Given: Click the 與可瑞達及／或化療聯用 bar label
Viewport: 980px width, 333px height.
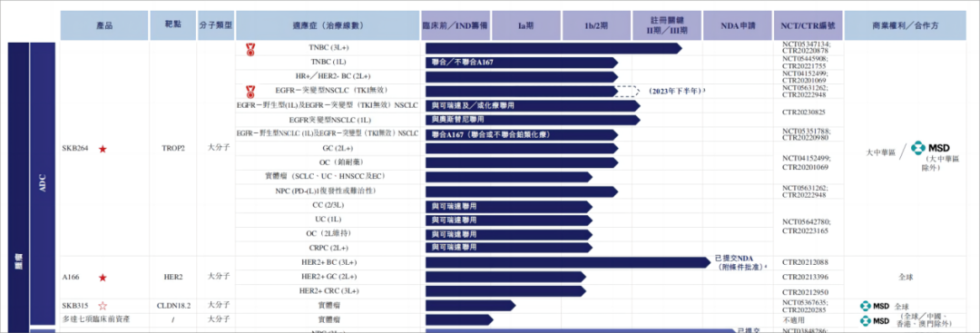Looking at the screenshot, I should [473, 105].
